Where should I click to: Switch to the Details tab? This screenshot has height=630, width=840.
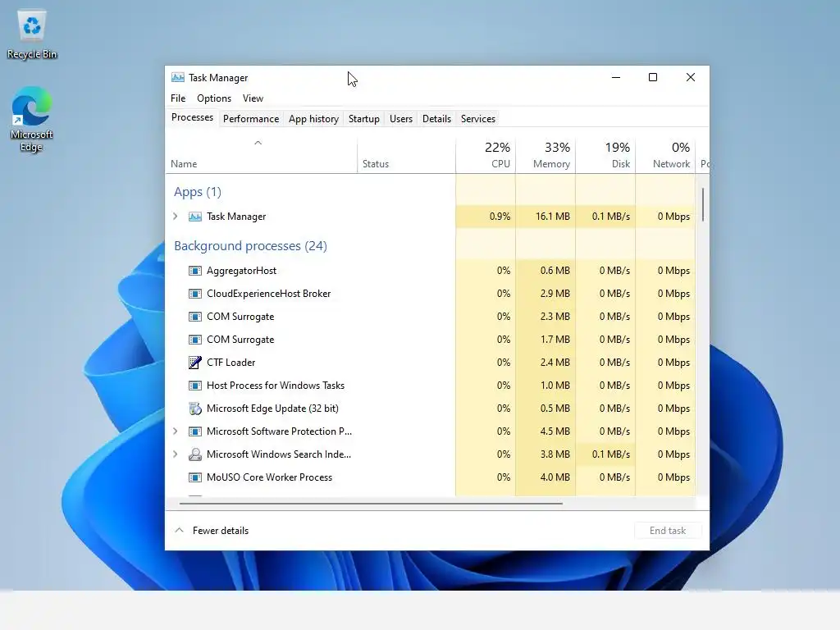click(436, 119)
